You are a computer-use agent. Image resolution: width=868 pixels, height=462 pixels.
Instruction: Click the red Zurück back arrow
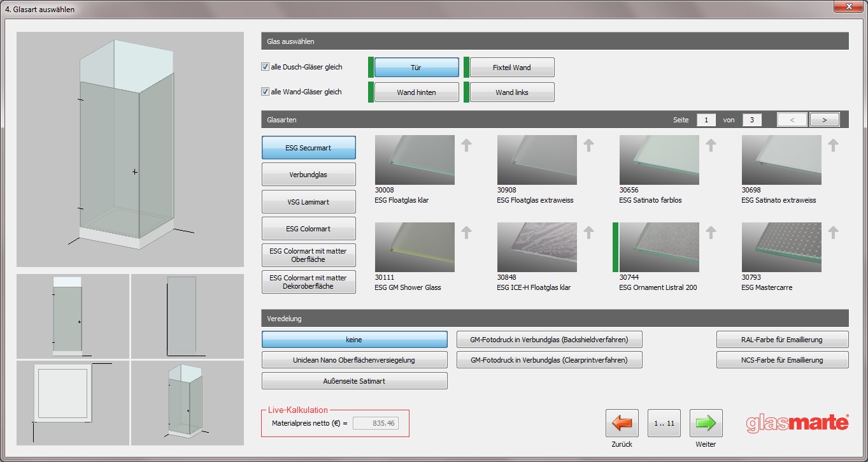(x=622, y=423)
